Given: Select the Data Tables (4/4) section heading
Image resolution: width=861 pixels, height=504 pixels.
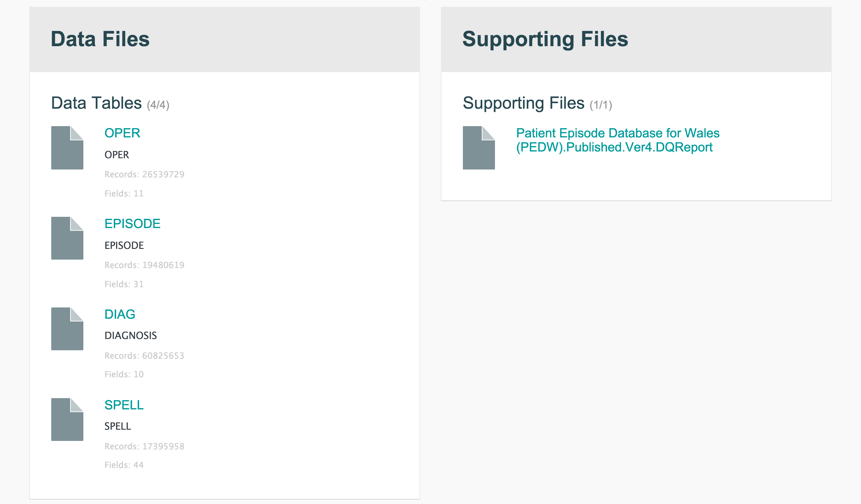Looking at the screenshot, I should 110,103.
